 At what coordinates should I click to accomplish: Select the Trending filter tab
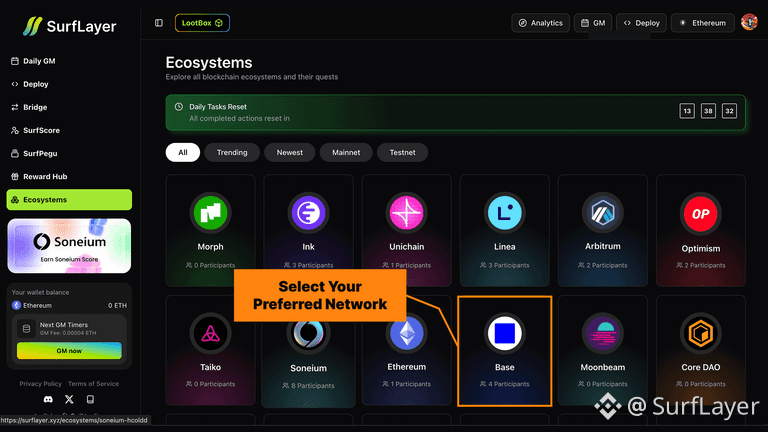[232, 152]
